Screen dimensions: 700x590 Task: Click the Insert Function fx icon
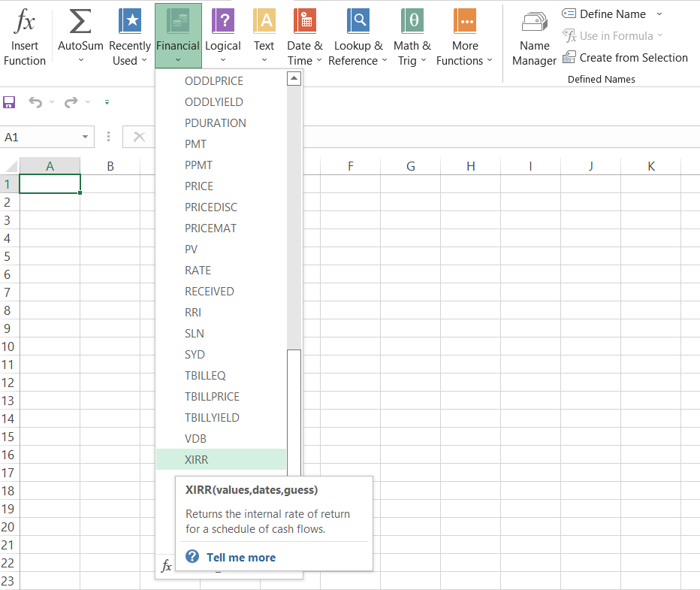point(25,23)
